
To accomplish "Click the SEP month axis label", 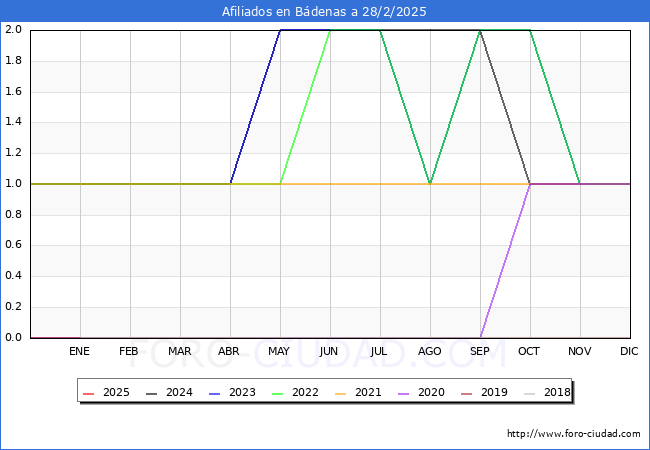I will 480,351.
